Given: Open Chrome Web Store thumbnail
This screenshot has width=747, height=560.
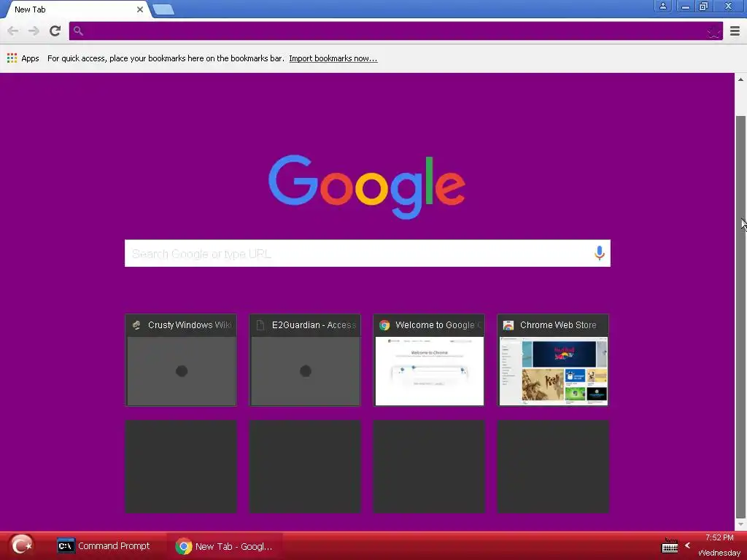Looking at the screenshot, I should [553, 360].
